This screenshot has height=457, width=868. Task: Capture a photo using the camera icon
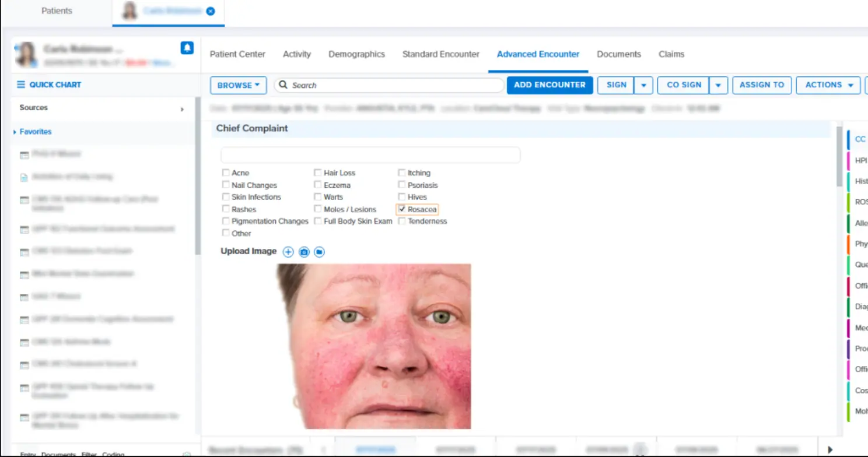click(304, 251)
